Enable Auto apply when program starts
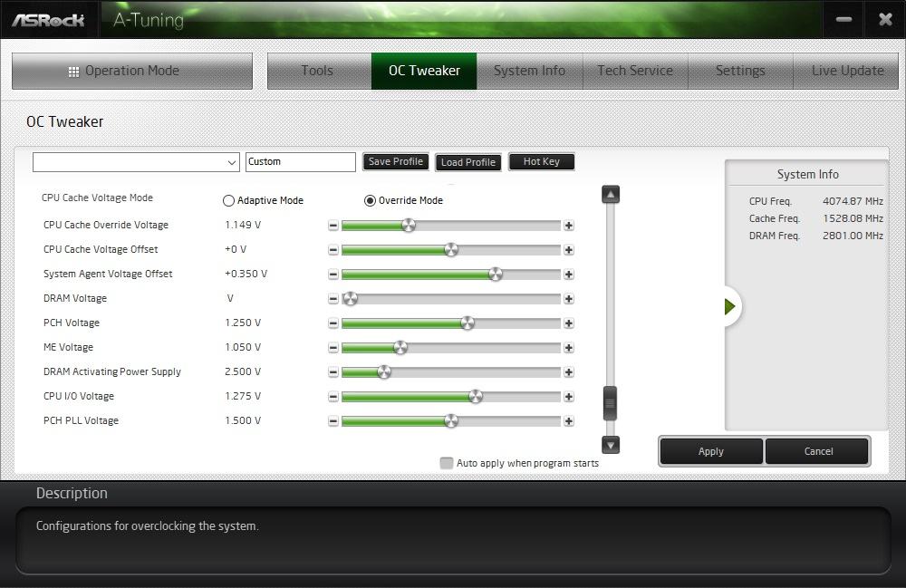Screen dimensions: 906x588 click(x=446, y=463)
